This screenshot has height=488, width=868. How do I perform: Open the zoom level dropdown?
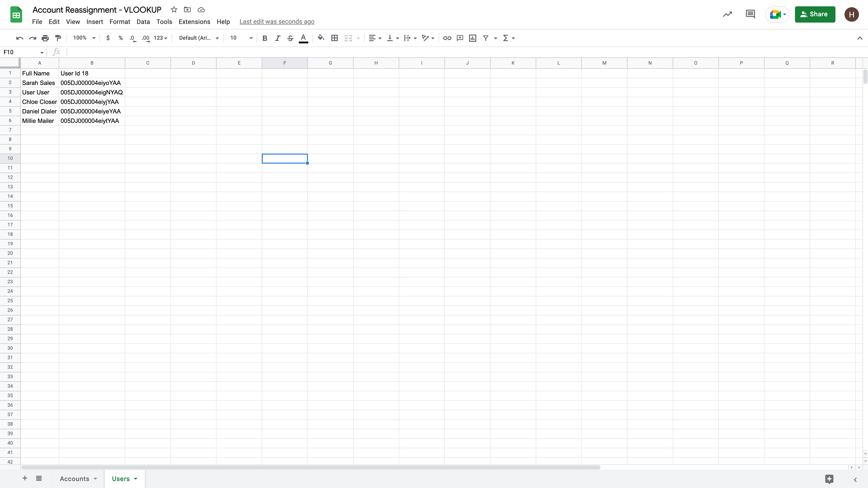[x=84, y=38]
